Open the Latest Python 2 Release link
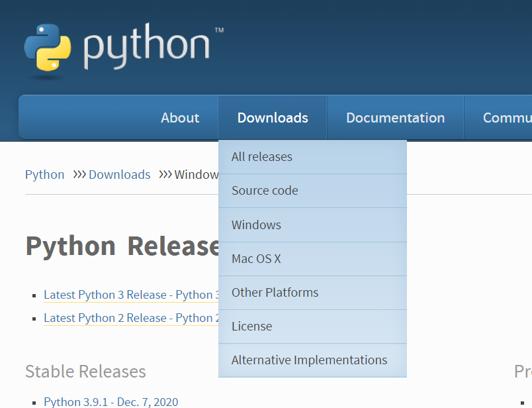 pyautogui.click(x=131, y=318)
